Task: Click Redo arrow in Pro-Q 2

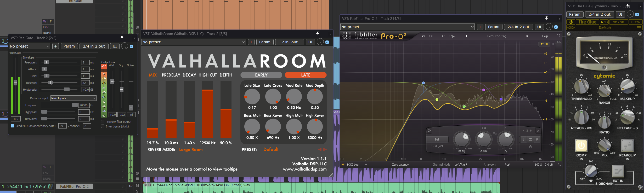Action: pos(431,36)
